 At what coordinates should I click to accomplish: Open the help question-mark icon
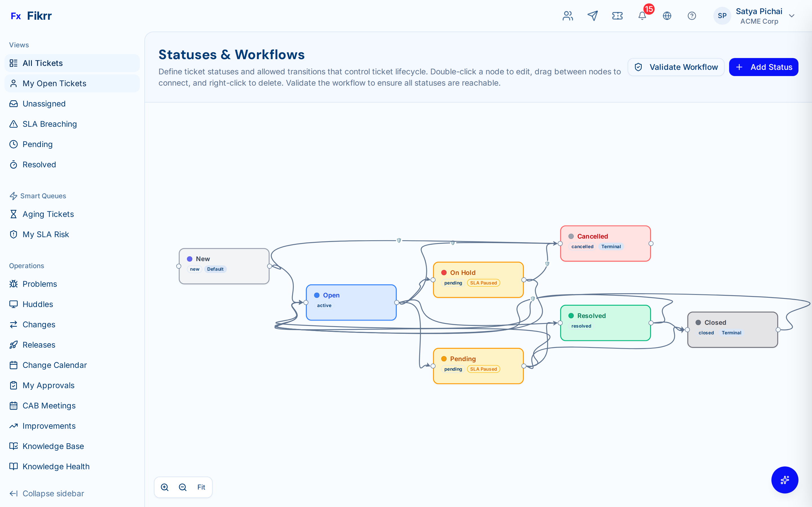point(692,16)
